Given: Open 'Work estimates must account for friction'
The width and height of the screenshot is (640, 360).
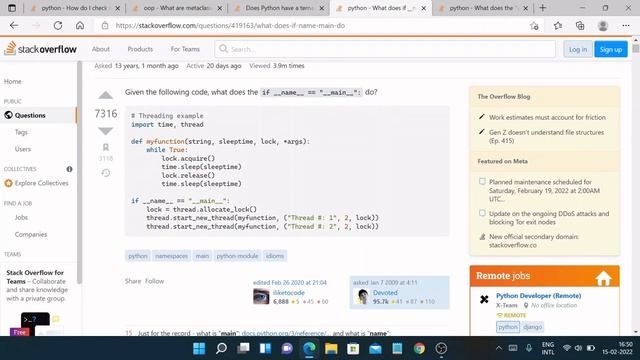Looking at the screenshot, I should [x=547, y=118].
